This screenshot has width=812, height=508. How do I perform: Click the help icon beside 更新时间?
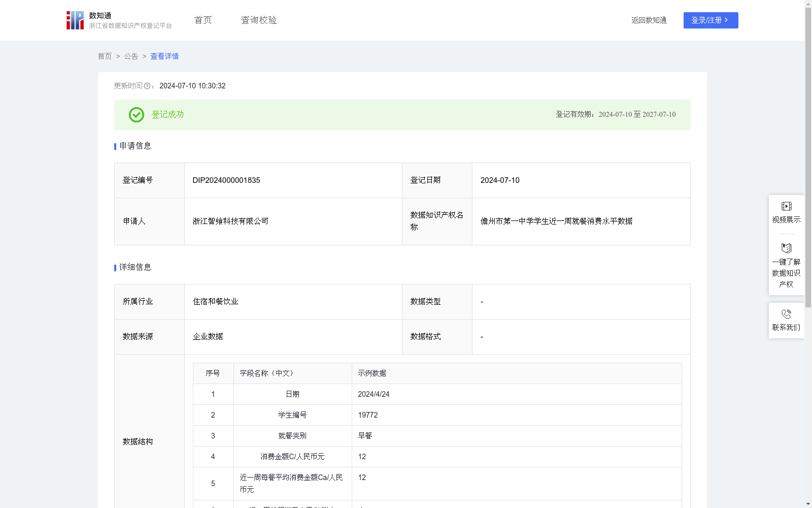pyautogui.click(x=147, y=86)
